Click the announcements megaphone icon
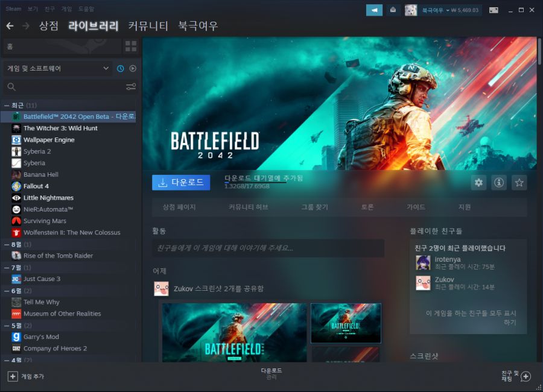Viewport: 543px width, 392px height. tap(374, 10)
